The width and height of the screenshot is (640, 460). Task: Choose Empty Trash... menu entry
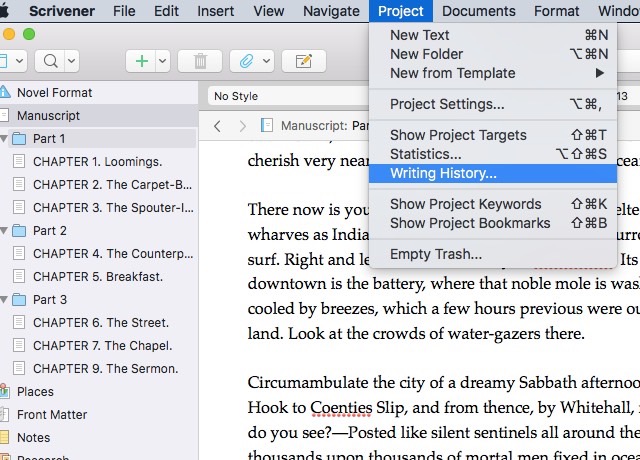click(x=493, y=254)
